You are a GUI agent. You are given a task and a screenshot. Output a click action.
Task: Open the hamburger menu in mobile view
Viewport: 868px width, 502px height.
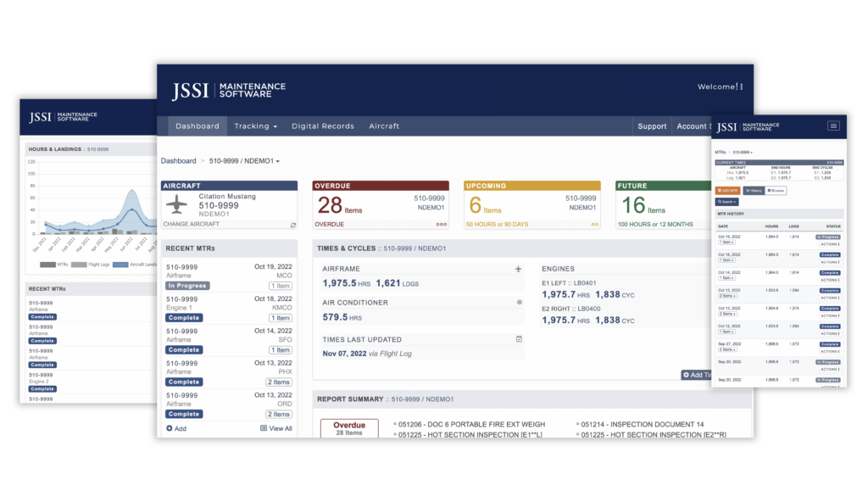pos(833,126)
